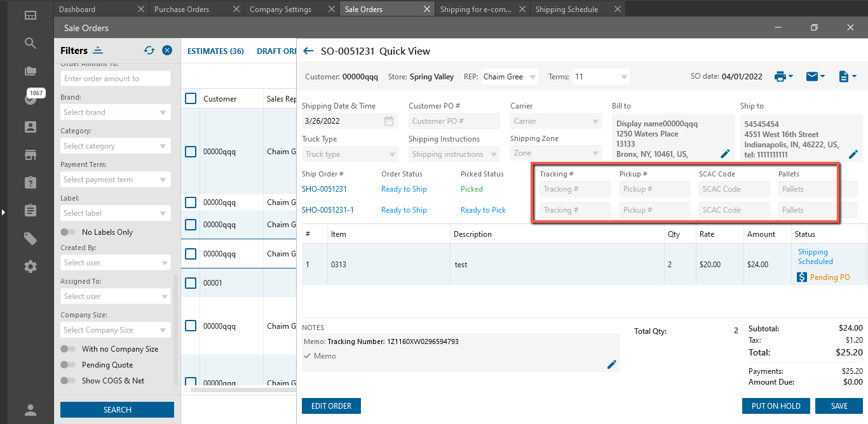Open the Shipping Zone dropdown
The image size is (868, 424).
(x=556, y=153)
